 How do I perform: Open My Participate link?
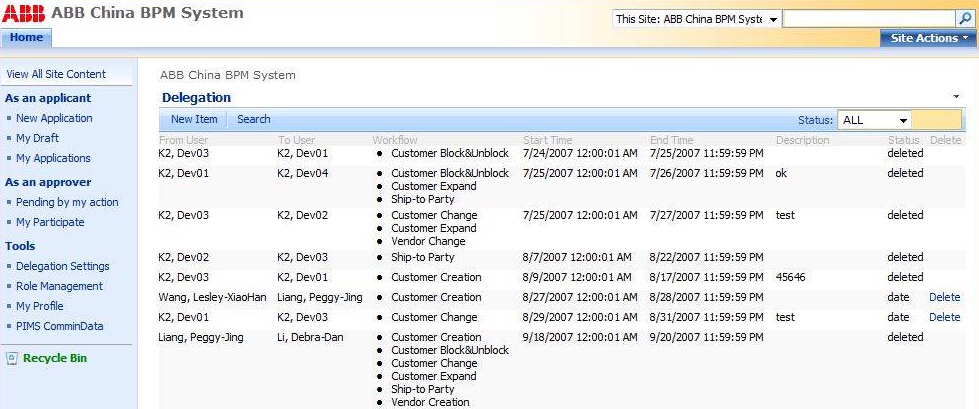click(50, 222)
